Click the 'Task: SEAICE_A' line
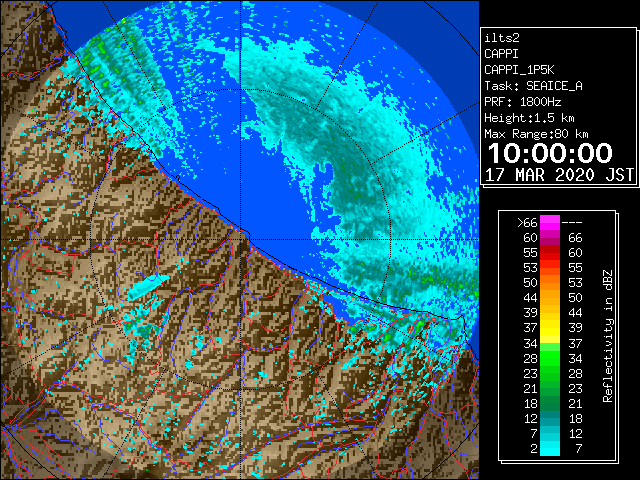The width and height of the screenshot is (640, 480). pyautogui.click(x=533, y=86)
